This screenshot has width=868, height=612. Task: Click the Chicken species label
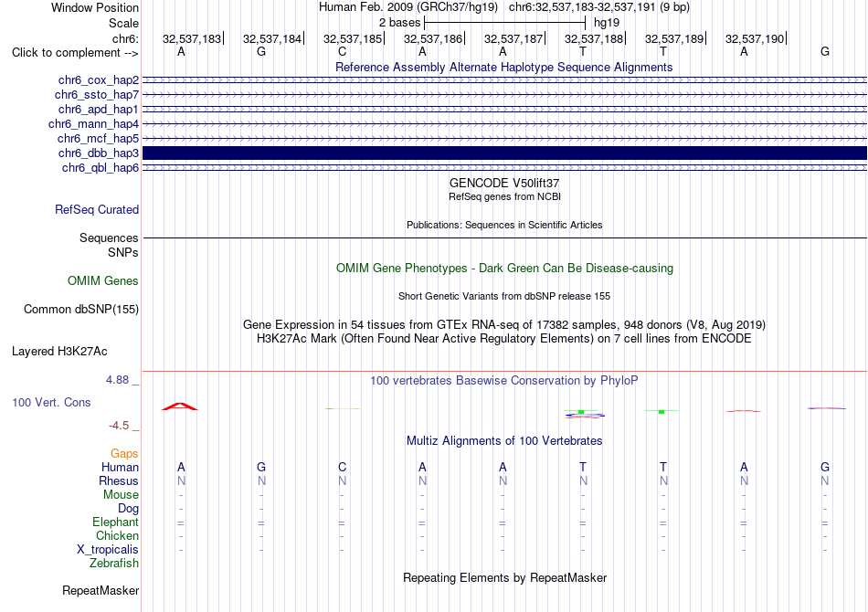117,535
